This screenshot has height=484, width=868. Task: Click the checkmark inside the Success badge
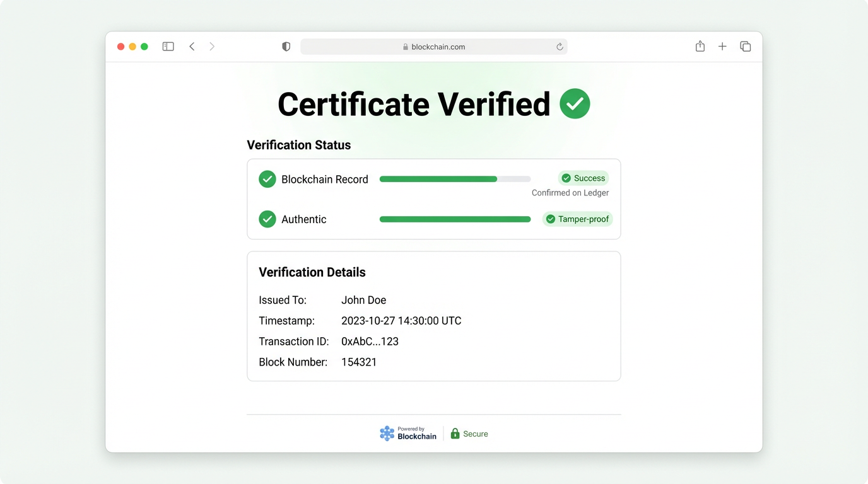pyautogui.click(x=566, y=178)
